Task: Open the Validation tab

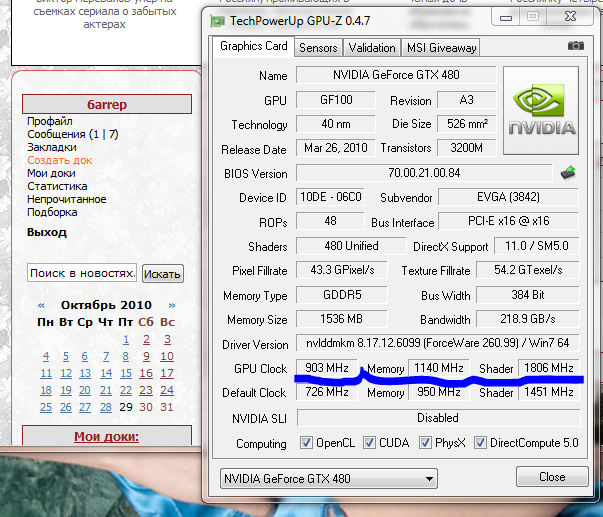Action: [372, 48]
